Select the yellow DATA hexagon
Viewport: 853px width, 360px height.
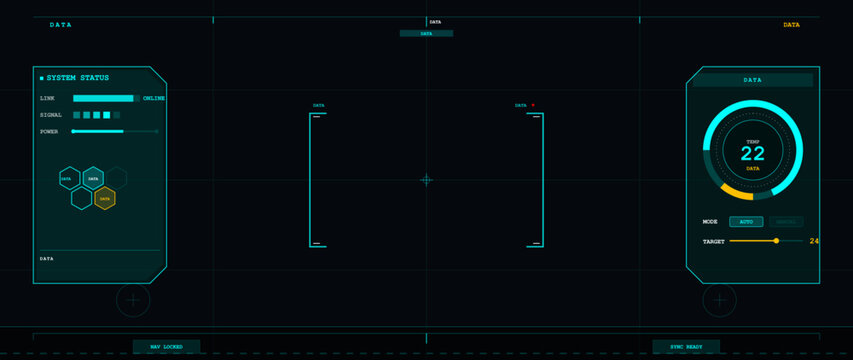click(105, 198)
